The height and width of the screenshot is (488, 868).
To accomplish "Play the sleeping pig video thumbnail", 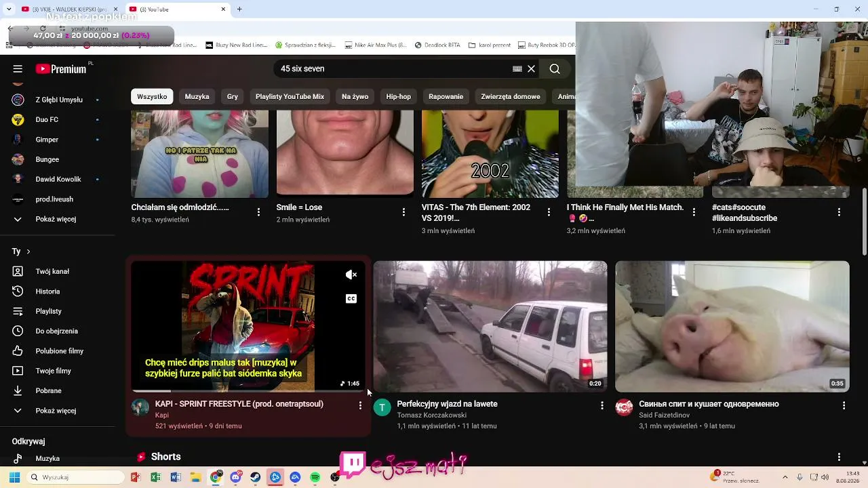I will [732, 327].
